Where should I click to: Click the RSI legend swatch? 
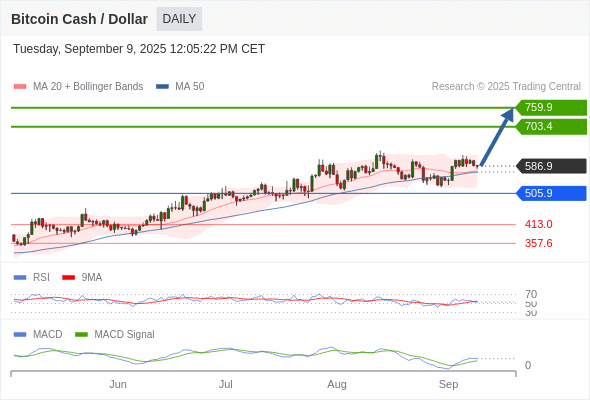point(20,278)
